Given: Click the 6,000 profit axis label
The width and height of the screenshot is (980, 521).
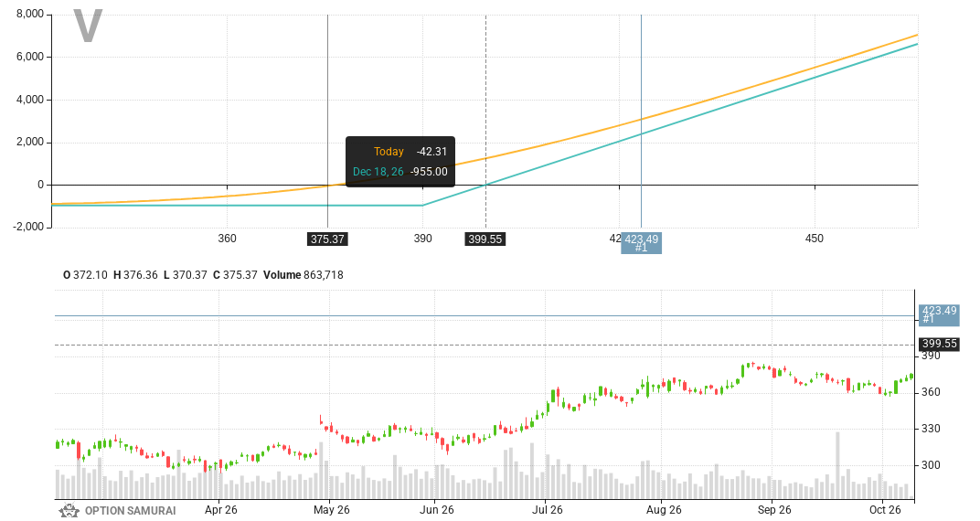Looking at the screenshot, I should 29,57.
